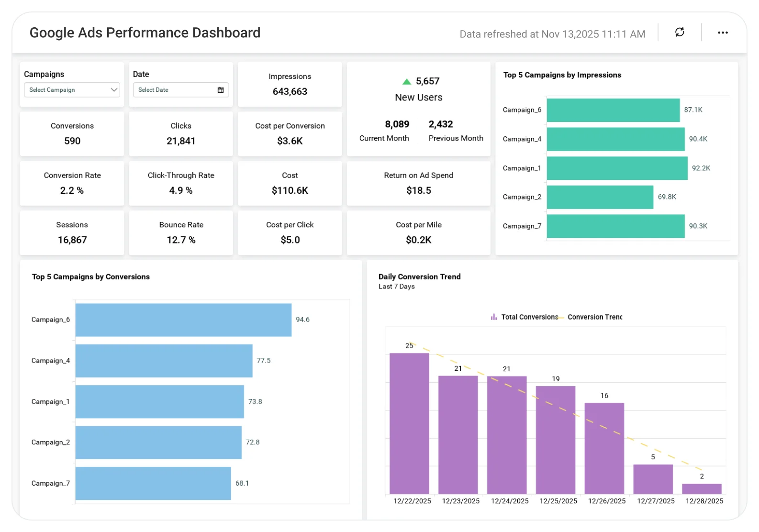The height and width of the screenshot is (532, 759).
Task: Click the Conversions 590 card
Action: click(x=72, y=133)
